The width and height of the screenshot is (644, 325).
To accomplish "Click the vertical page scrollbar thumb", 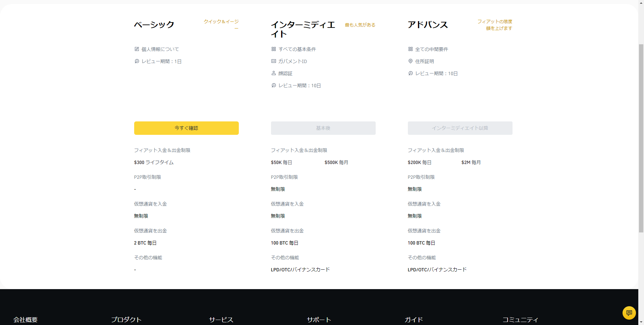I will click(x=641, y=138).
